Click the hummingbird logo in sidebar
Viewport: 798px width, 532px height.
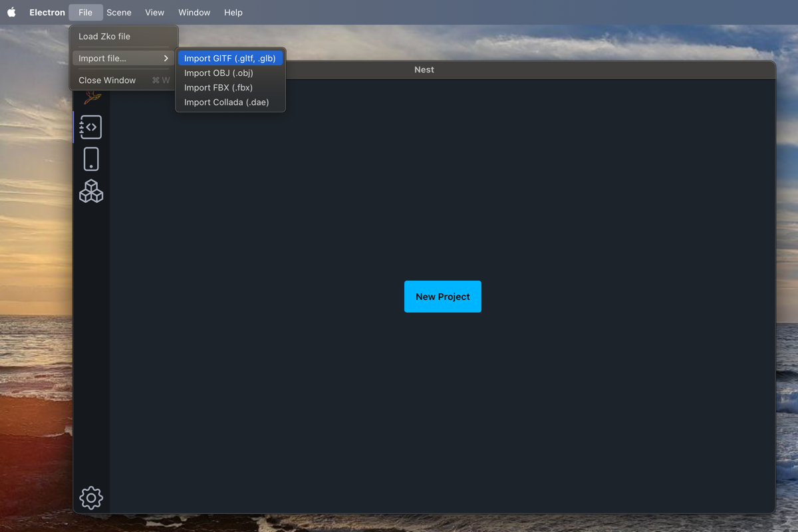(x=92, y=98)
